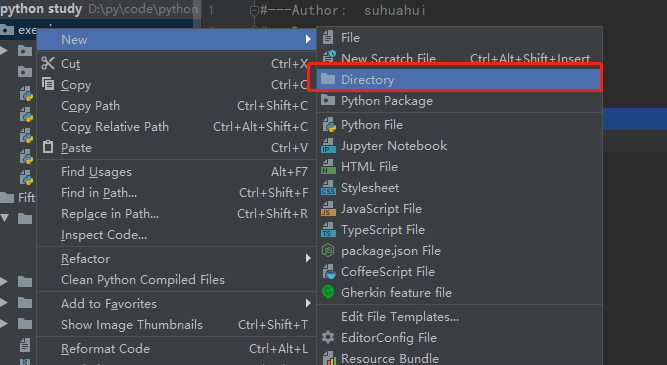Collapse the expanded folder in project tree

(5, 219)
